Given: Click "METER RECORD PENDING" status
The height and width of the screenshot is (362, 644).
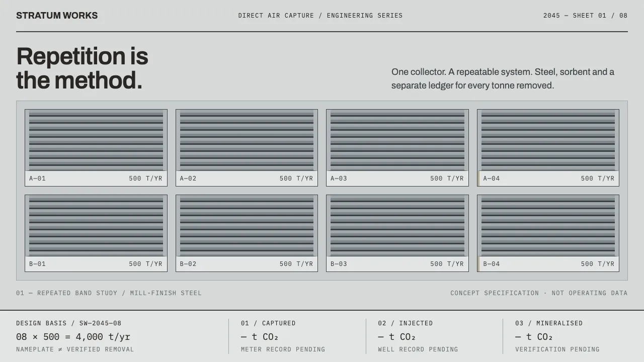Looking at the screenshot, I should tap(283, 349).
